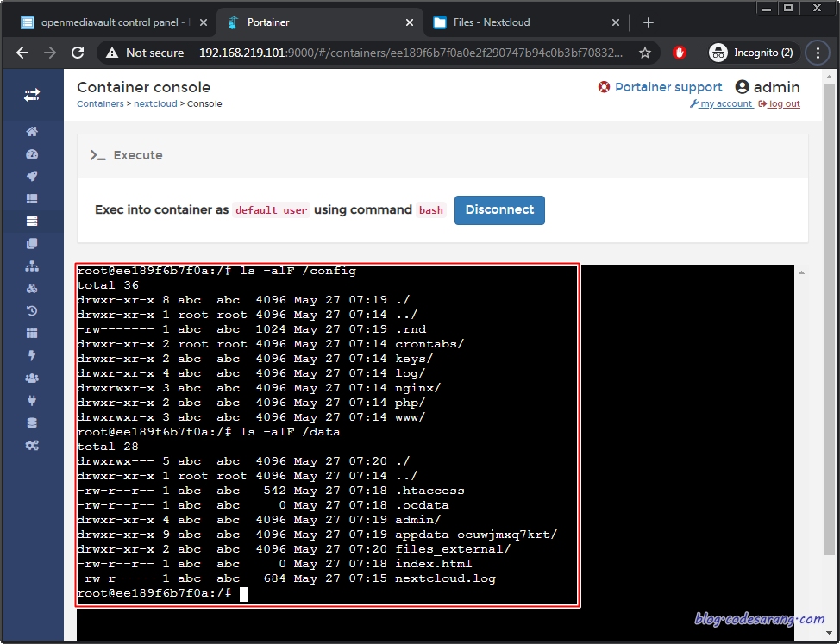Open the Images clone icon in sidebar
Screen dimensions: 840x644
click(x=32, y=244)
